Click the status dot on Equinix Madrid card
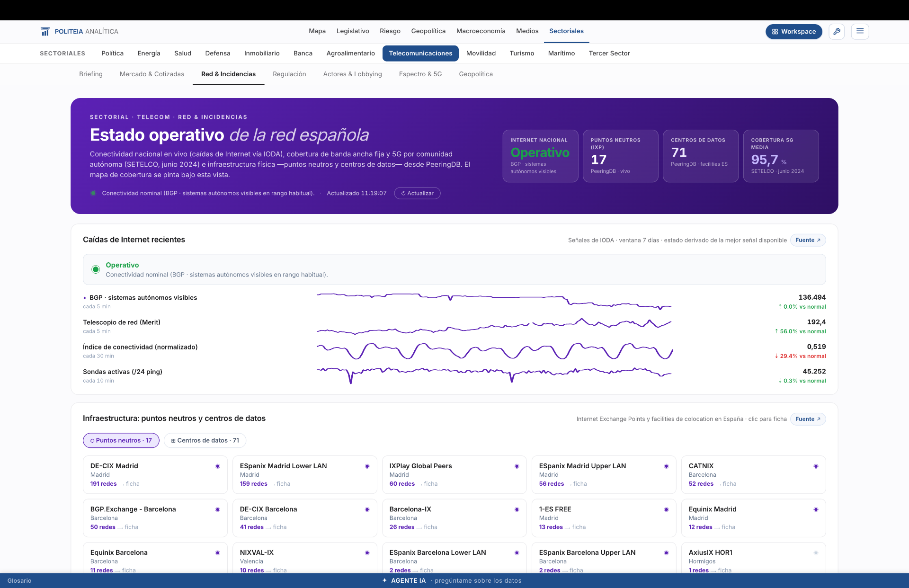This screenshot has width=909, height=588. point(816,509)
